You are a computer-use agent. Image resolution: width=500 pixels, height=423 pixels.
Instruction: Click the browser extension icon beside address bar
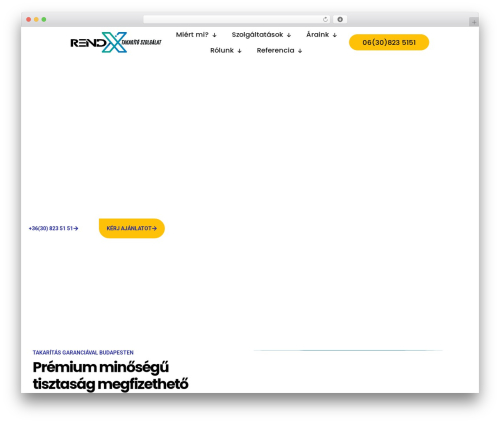(x=340, y=19)
